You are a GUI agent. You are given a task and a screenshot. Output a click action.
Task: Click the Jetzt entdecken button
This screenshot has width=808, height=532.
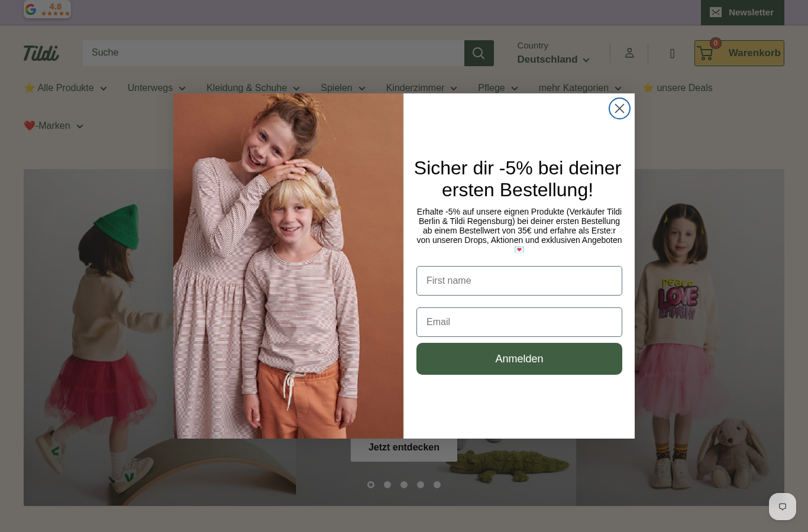coord(404,447)
